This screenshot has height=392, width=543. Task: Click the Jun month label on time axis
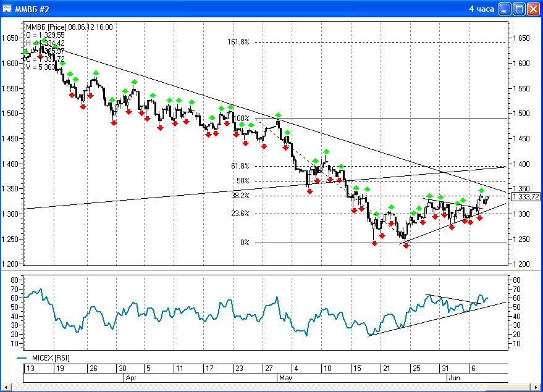(x=454, y=378)
